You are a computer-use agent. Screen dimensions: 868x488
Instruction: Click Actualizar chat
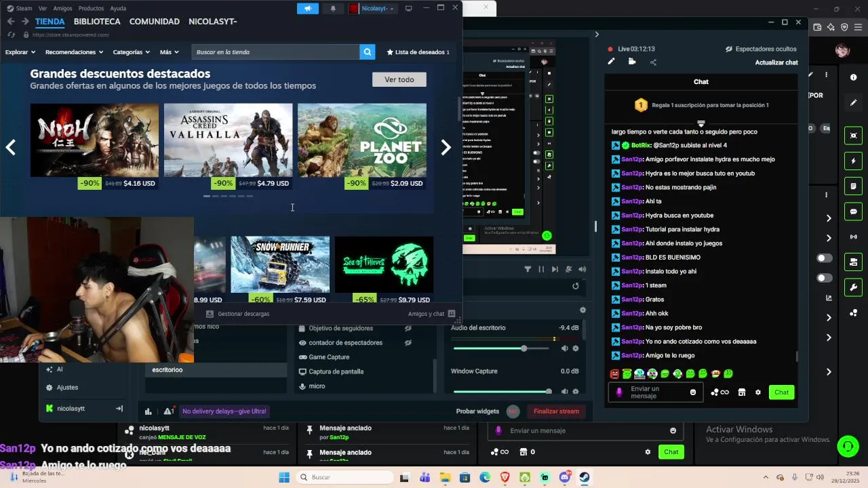pyautogui.click(x=776, y=62)
